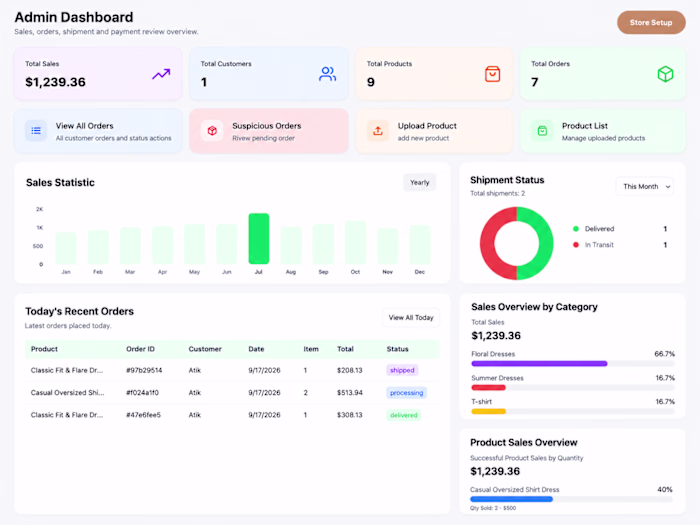Click the View All Today button
700x525 pixels.
[x=411, y=318]
